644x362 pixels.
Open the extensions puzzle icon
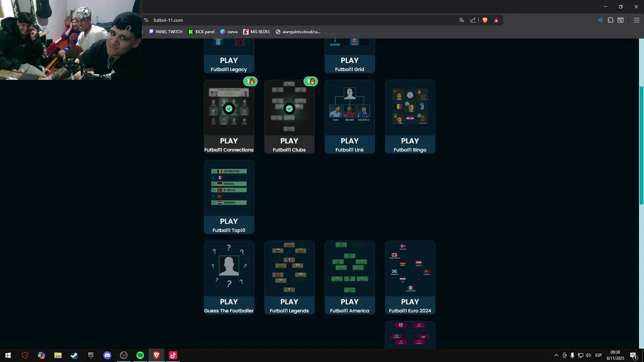(610, 20)
